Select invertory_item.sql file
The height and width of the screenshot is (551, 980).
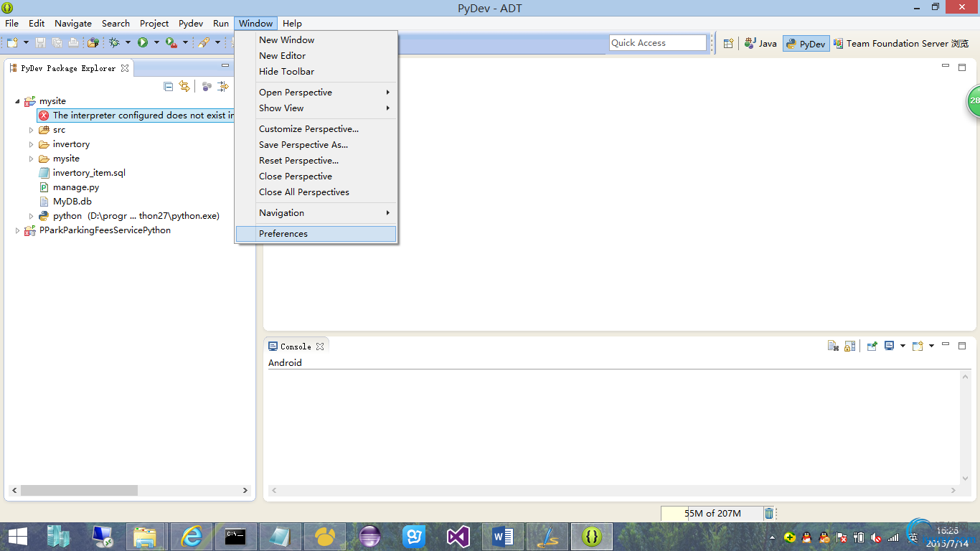click(x=89, y=173)
